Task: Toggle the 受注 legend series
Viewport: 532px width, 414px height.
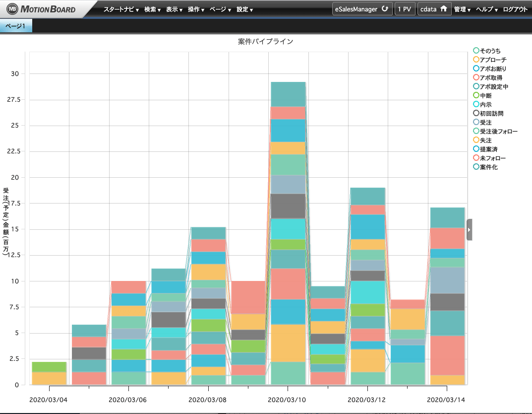Action: (x=482, y=122)
